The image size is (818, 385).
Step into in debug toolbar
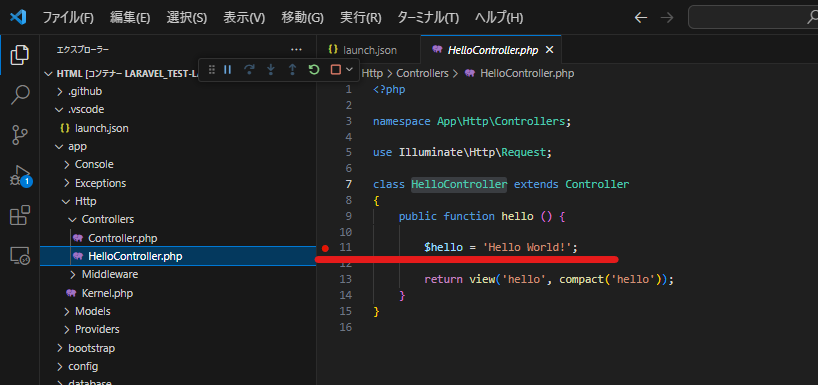[271, 69]
